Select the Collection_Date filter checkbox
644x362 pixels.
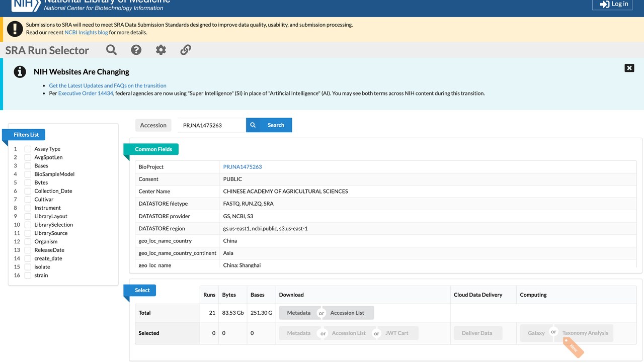[28, 191]
